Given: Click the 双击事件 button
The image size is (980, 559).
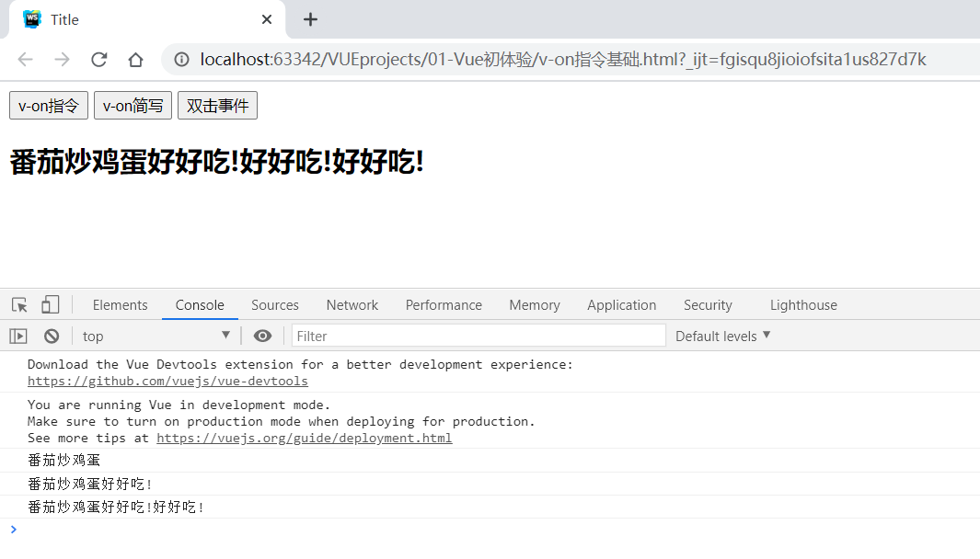Looking at the screenshot, I should pyautogui.click(x=217, y=106).
